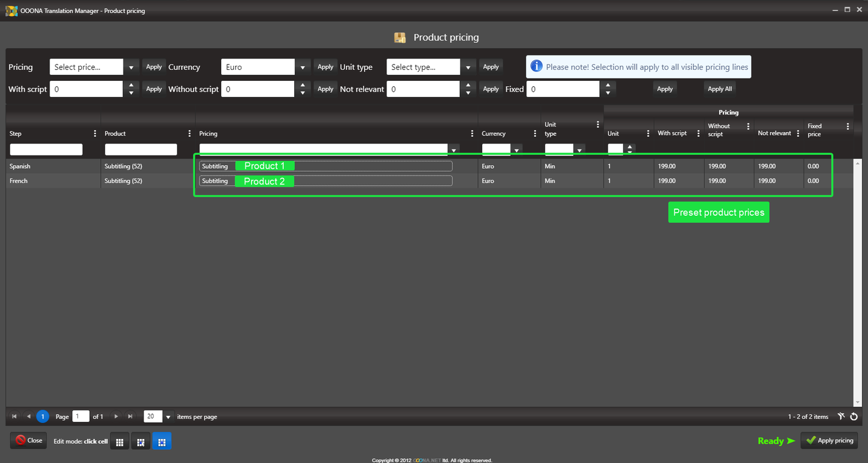Go to the last page with pager arrow

pos(130,417)
